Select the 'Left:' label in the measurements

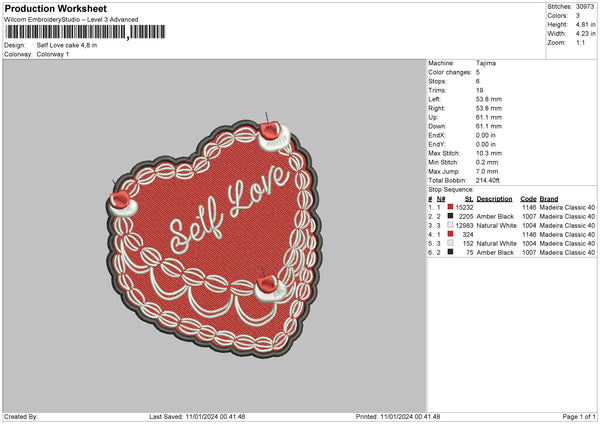[434, 99]
